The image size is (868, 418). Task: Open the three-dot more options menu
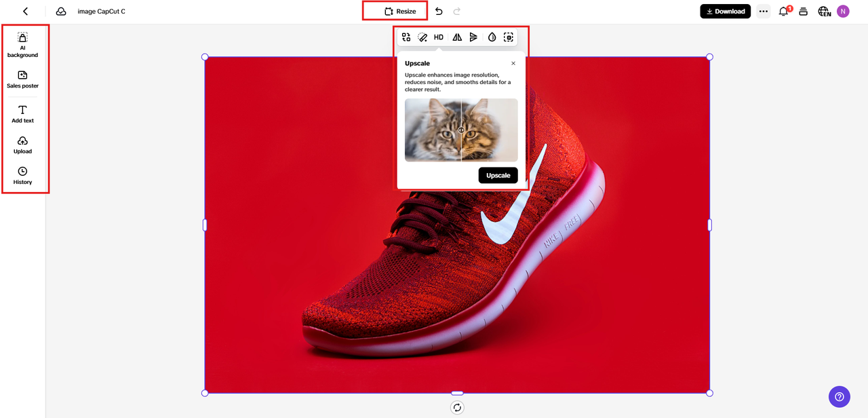pos(764,12)
